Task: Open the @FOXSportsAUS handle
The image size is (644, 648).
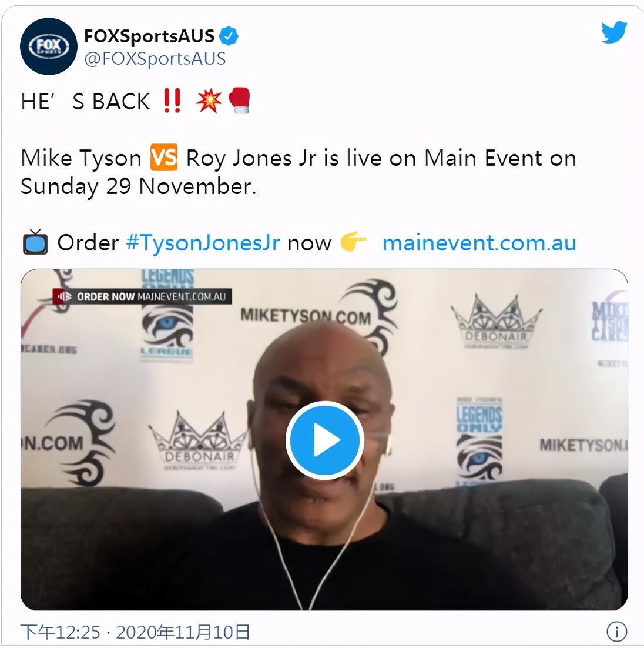Action: click(x=155, y=59)
